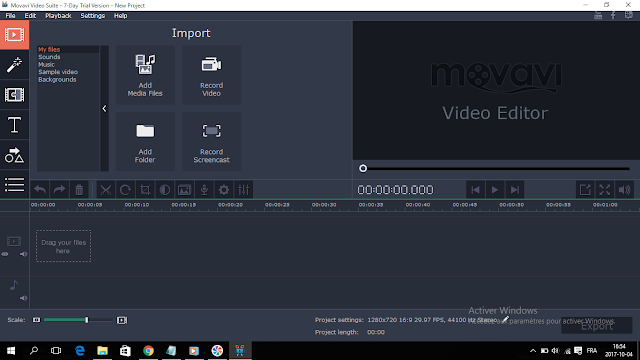This screenshot has height=360, width=640.
Task: Select Sample video category
Action: (x=58, y=72)
